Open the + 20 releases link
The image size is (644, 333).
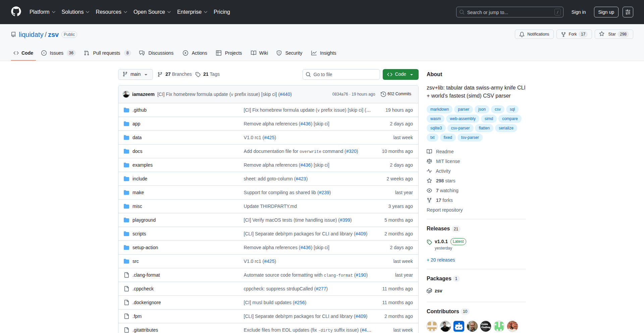tap(440, 260)
